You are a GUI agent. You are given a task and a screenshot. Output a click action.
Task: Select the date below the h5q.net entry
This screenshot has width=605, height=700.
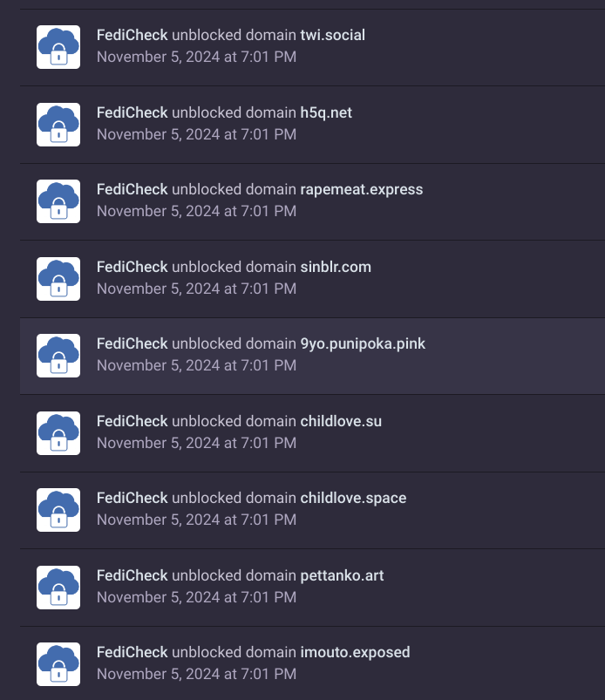coord(196,134)
